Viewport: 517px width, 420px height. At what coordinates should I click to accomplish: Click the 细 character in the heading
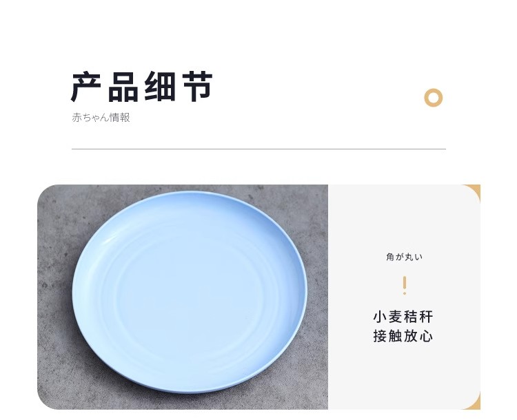160,87
